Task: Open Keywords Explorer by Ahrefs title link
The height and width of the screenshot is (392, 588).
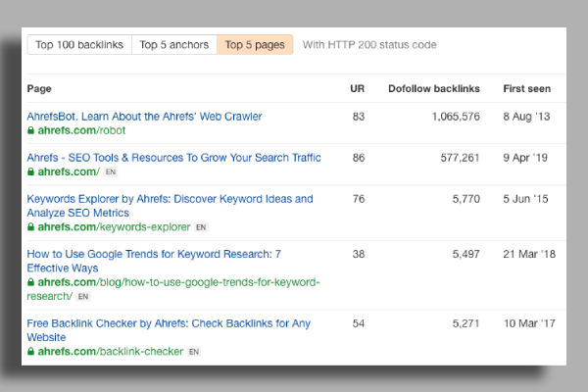Action: click(170, 206)
